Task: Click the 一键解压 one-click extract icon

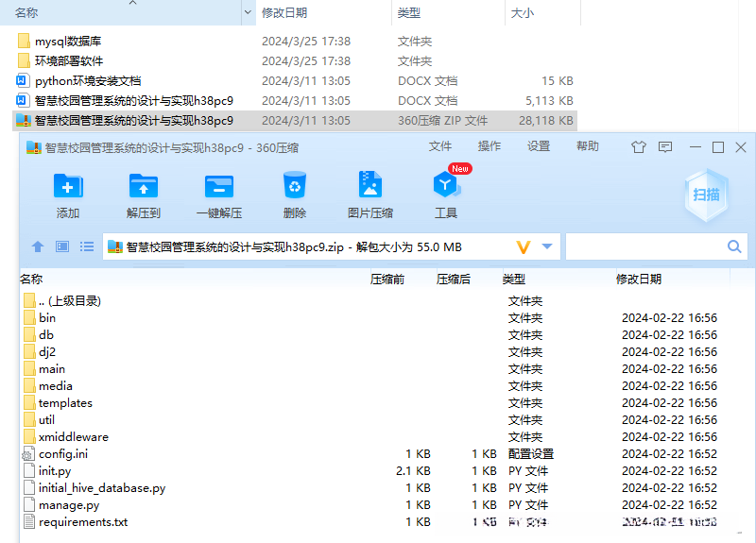Action: pyautogui.click(x=219, y=186)
